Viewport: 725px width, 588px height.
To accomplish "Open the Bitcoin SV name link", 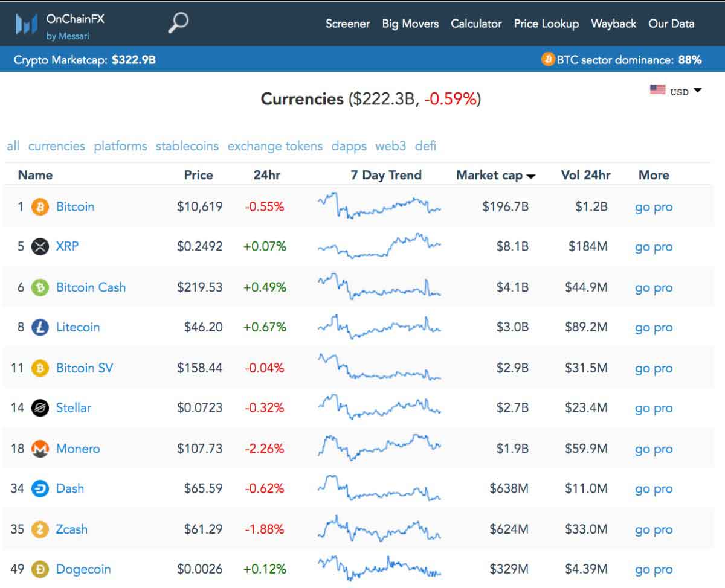I will [85, 368].
